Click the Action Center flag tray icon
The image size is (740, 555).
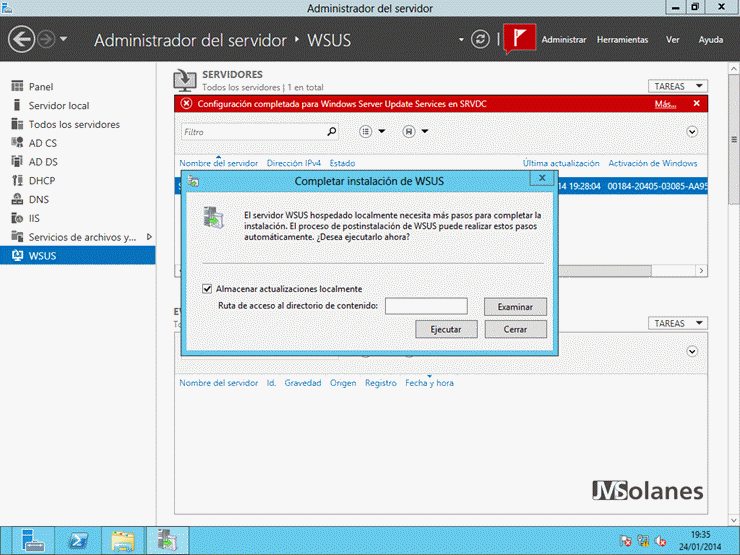[x=625, y=540]
